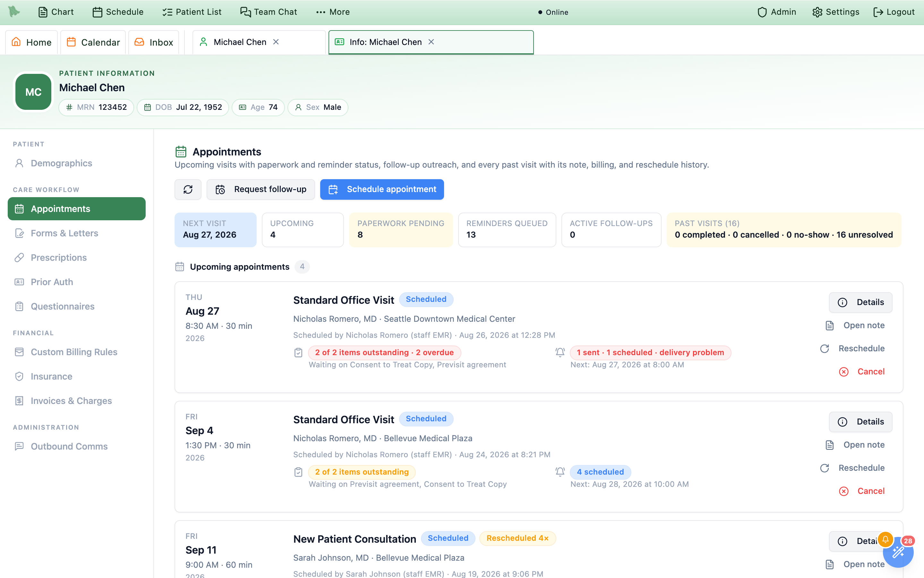924x578 pixels.
Task: Switch to the Calendar tab
Action: tap(93, 42)
